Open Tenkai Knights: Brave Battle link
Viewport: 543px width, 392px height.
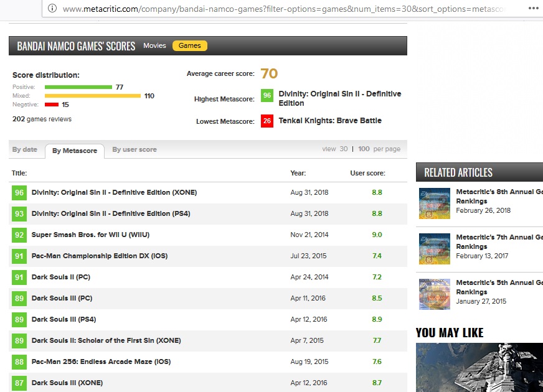pos(330,121)
